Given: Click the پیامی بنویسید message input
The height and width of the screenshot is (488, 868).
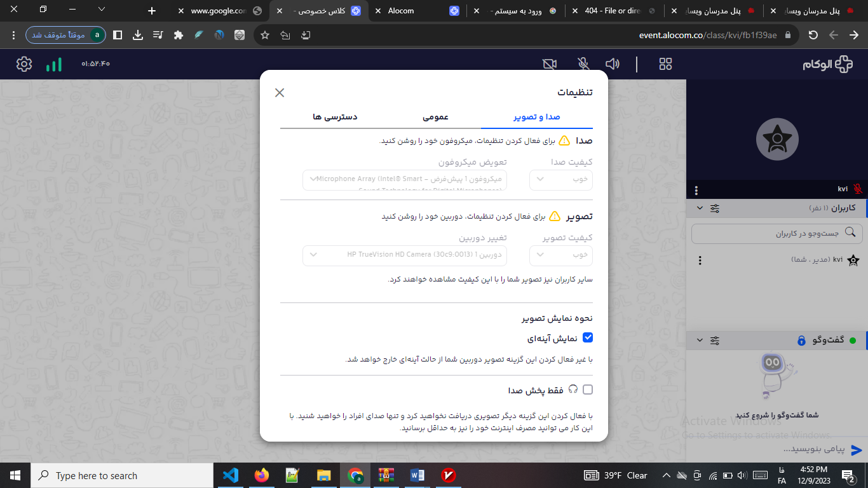Looking at the screenshot, I should [769, 449].
